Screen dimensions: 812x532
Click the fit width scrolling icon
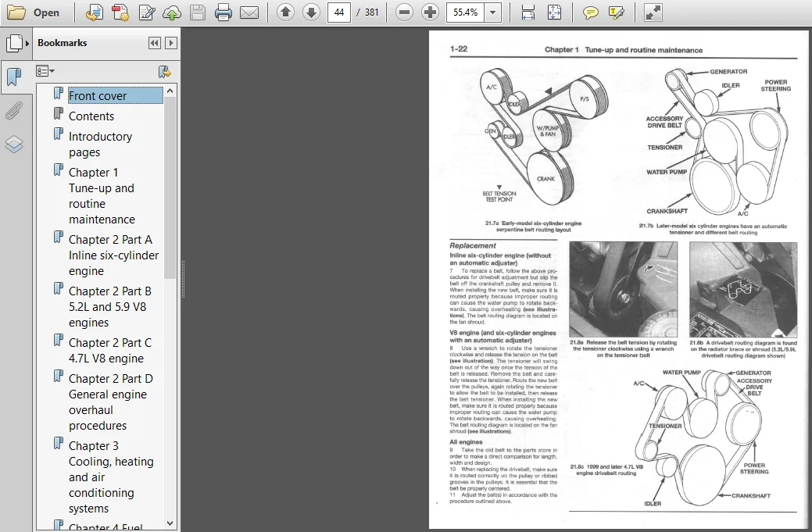click(528, 12)
